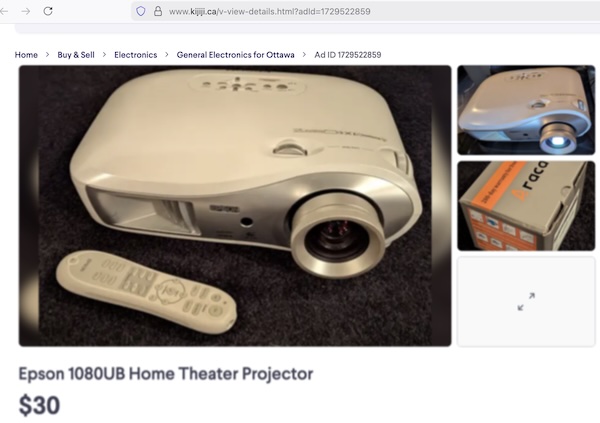Click the chevron before the Ad ID breadcrumb
Image resolution: width=600 pixels, height=423 pixels.
[x=304, y=55]
